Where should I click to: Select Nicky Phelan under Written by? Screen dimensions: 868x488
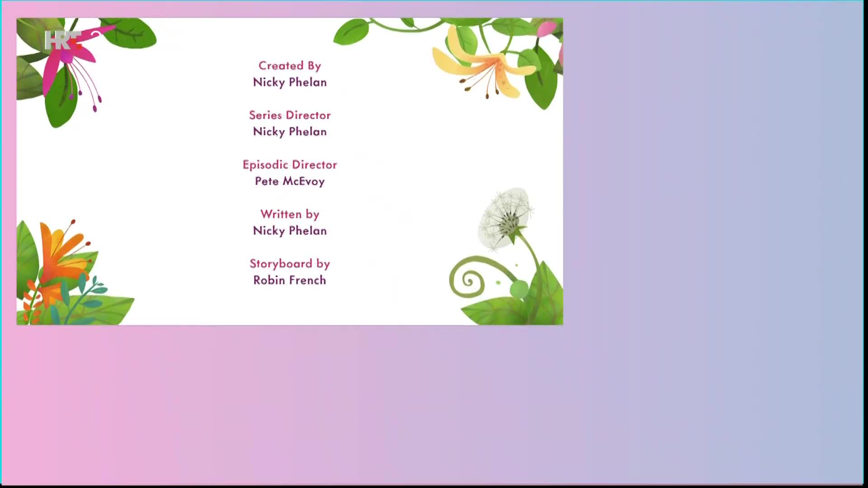tap(290, 230)
